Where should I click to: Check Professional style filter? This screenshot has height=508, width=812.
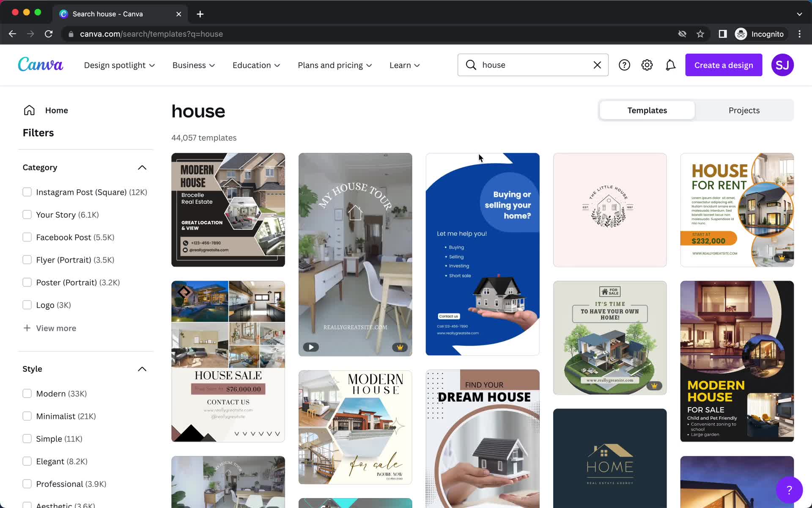click(x=27, y=483)
